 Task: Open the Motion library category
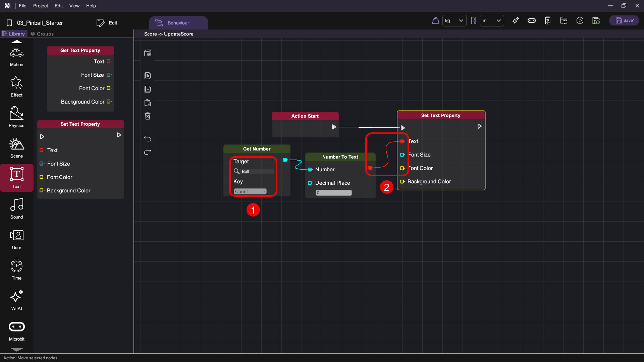click(16, 57)
